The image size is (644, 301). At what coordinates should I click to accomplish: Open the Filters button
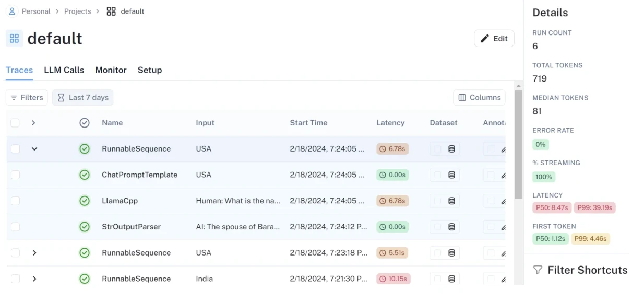coord(27,98)
